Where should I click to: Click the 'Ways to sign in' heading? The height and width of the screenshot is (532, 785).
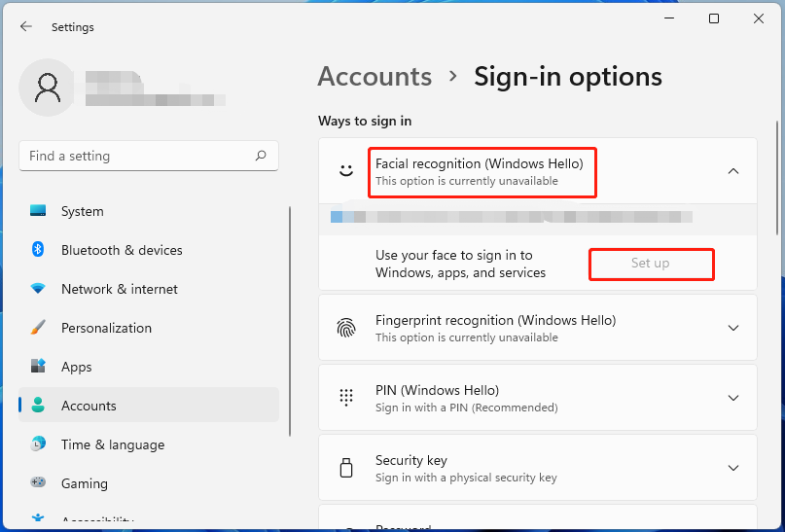(365, 122)
